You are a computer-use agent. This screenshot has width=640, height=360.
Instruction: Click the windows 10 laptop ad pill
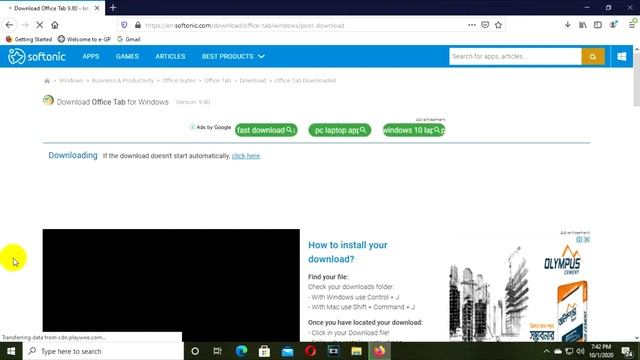413,130
